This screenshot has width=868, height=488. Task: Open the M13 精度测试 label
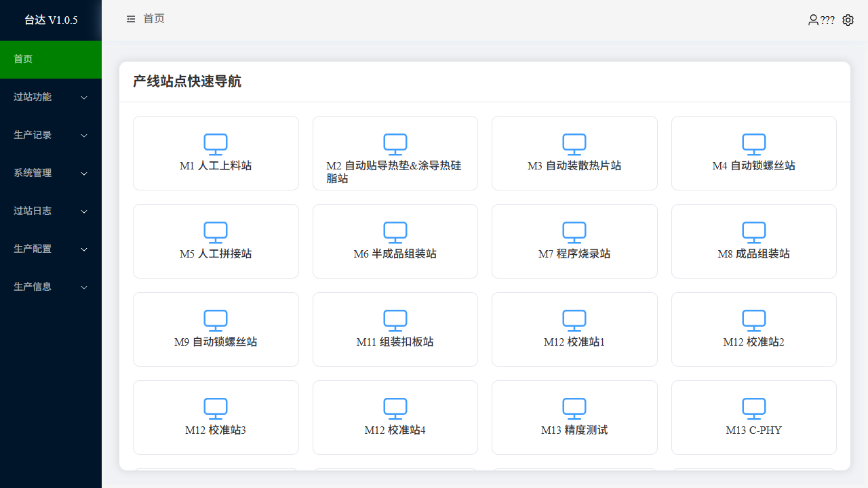(x=574, y=430)
